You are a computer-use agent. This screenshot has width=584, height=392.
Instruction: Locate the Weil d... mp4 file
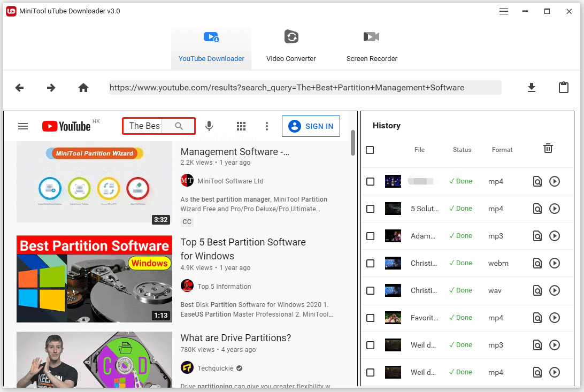(537, 372)
